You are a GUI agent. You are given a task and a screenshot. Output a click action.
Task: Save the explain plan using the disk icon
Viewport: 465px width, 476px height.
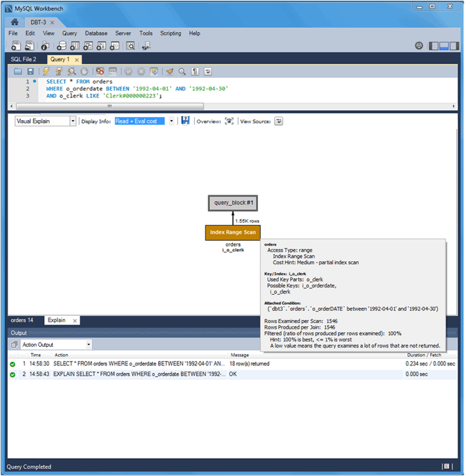(185, 121)
